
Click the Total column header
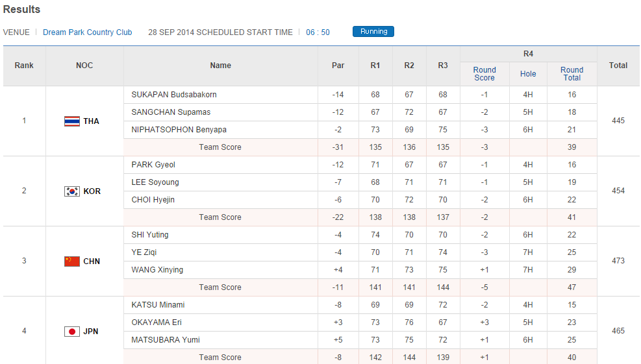coord(618,66)
